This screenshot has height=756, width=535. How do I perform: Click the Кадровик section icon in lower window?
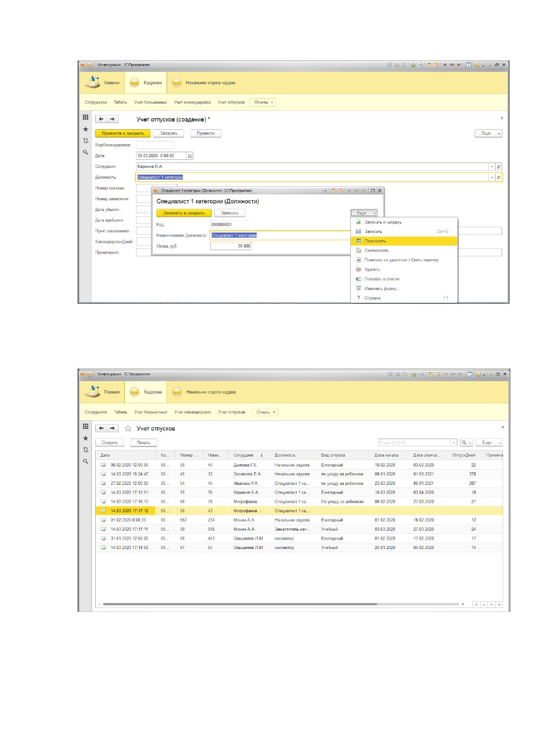pyautogui.click(x=134, y=392)
